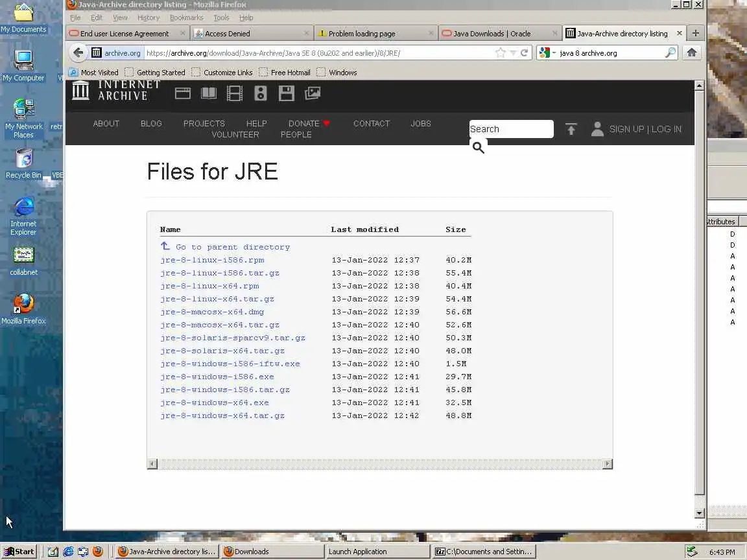Download jre-8-solaris-sparcv9.tar.gz

pos(233,338)
